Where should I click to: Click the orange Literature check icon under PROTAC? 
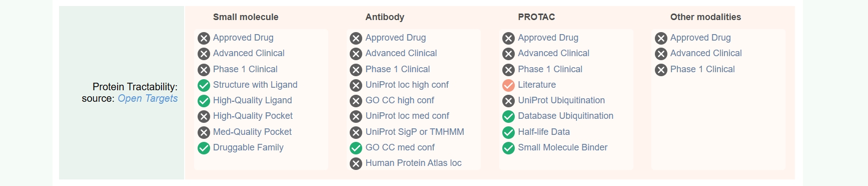click(508, 85)
